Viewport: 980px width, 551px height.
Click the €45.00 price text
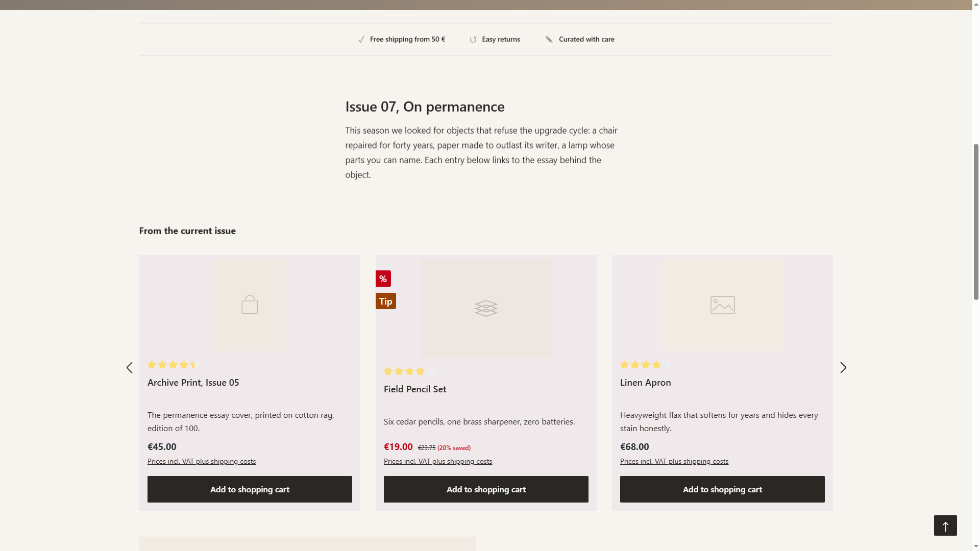[x=162, y=446]
